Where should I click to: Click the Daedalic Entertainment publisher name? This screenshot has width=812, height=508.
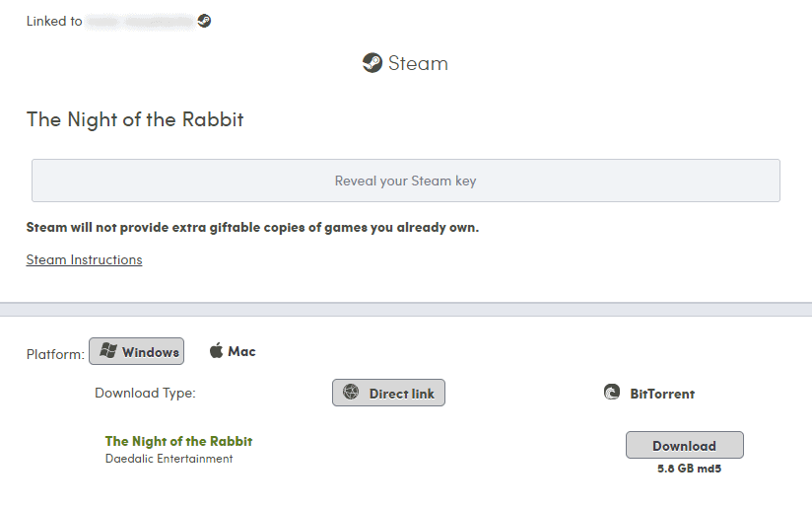click(169, 459)
